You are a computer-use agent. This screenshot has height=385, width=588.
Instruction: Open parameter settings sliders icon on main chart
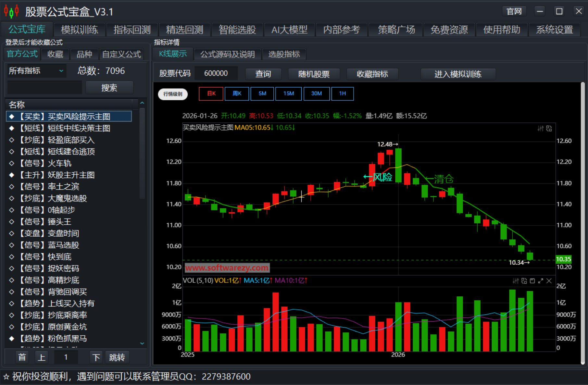click(x=541, y=128)
